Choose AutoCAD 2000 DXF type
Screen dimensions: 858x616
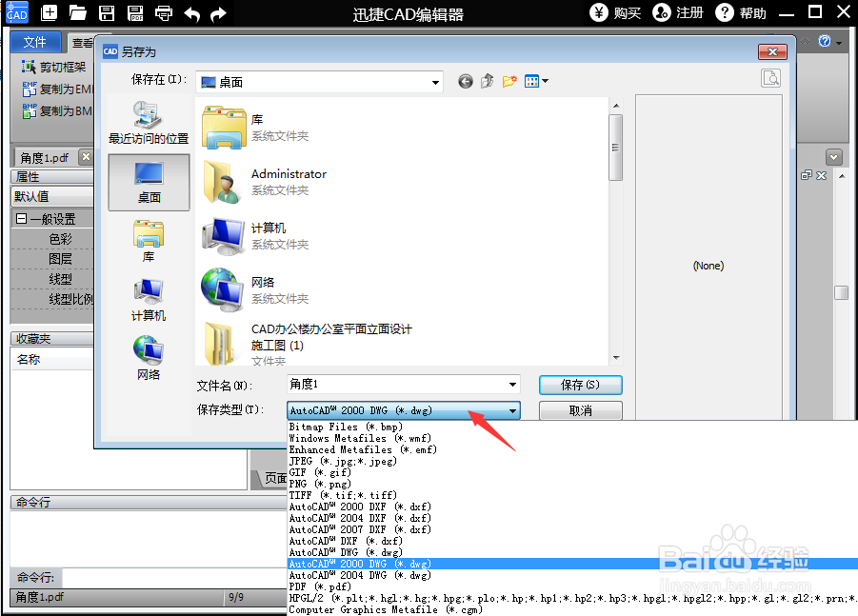click(360, 507)
